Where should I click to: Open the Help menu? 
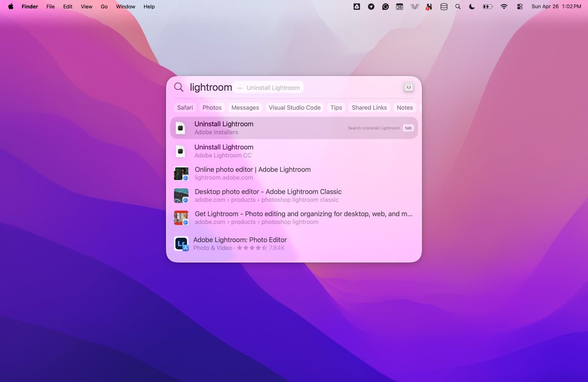click(x=149, y=6)
